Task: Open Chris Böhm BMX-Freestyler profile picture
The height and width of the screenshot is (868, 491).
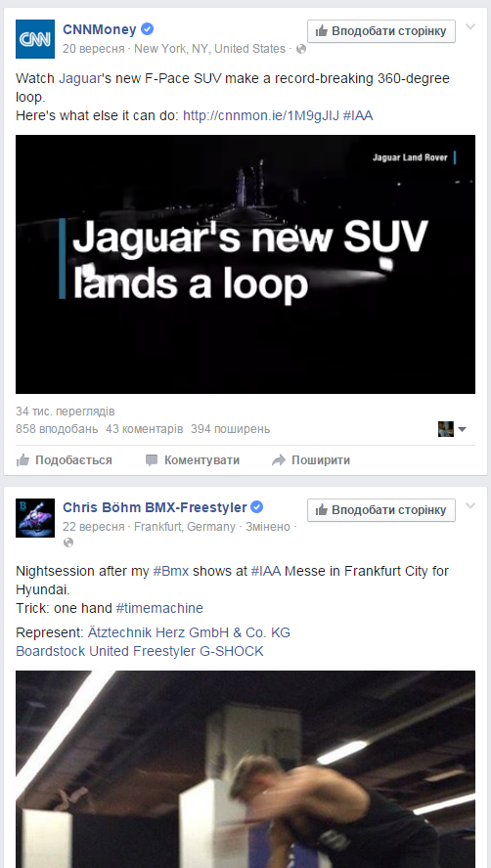Action: (35, 518)
